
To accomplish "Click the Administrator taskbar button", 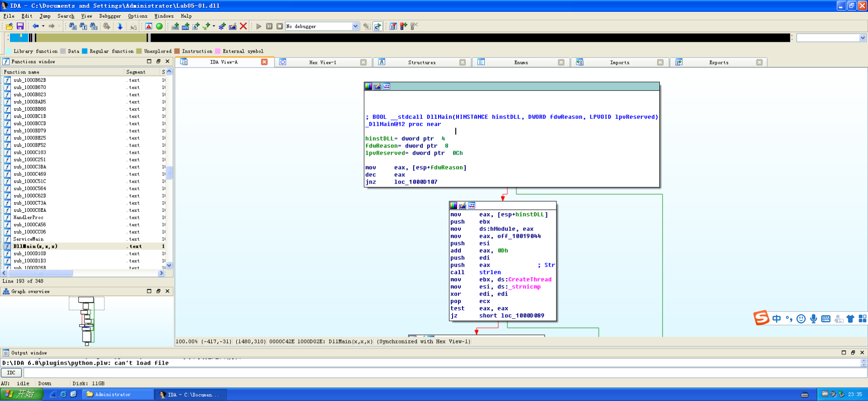I will coord(117,394).
